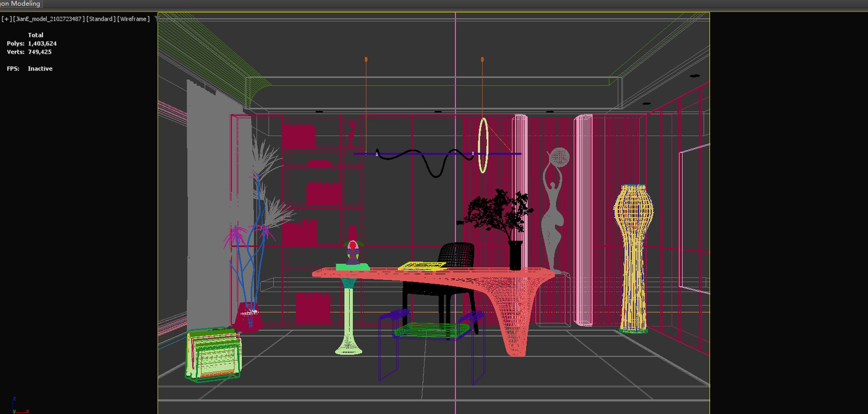
Task: Select the crimson plant pot on the floor
Action: click(248, 317)
